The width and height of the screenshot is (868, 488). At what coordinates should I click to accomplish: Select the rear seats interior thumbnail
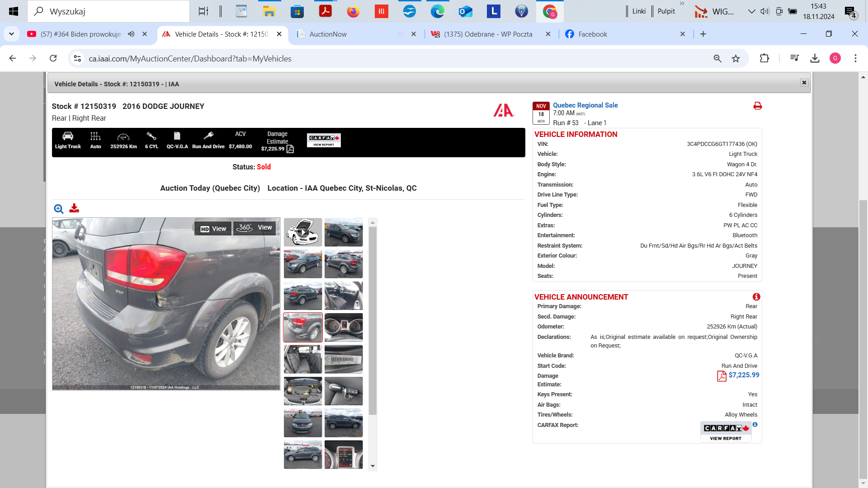[x=303, y=359]
